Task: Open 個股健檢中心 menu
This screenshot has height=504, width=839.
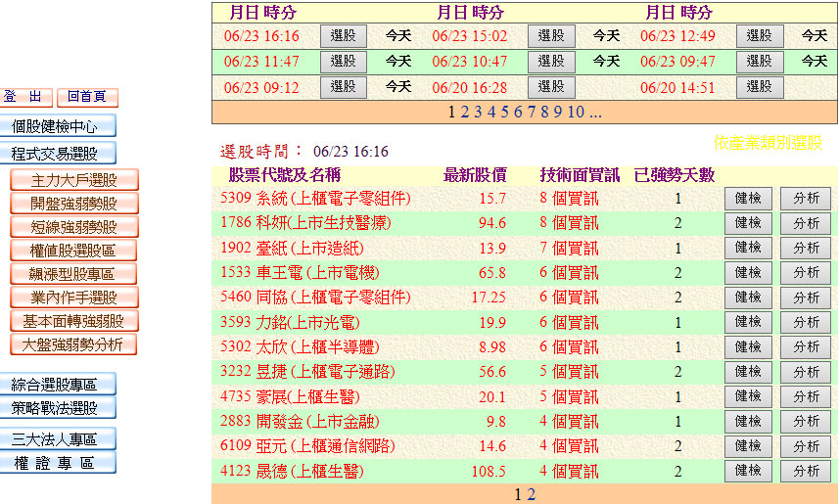Action: click(x=57, y=126)
